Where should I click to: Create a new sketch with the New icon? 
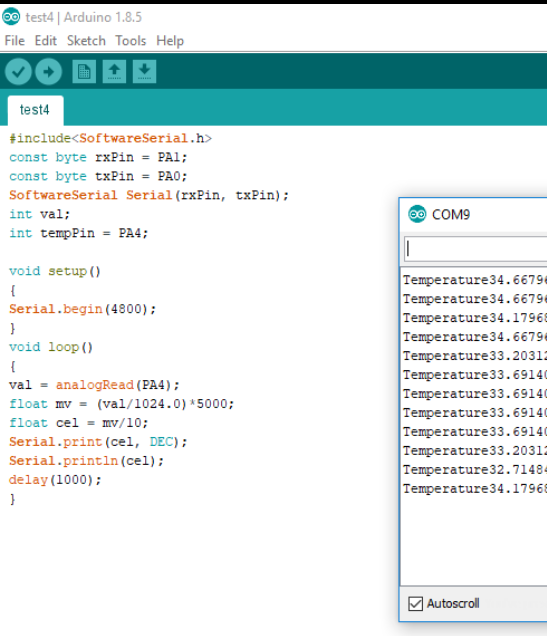[x=84, y=72]
